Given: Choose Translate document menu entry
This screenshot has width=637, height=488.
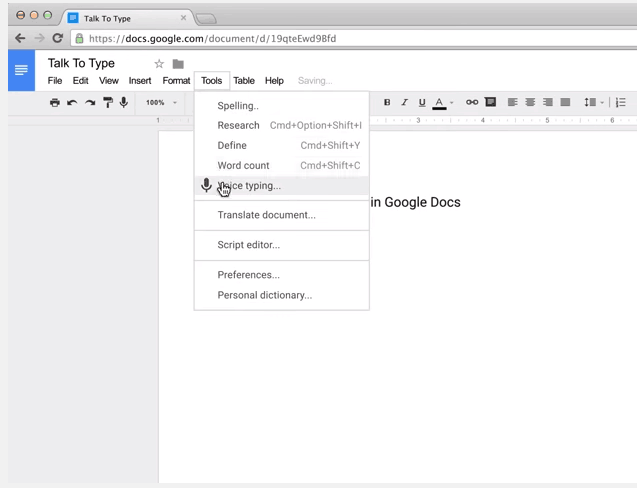Looking at the screenshot, I should [266, 215].
